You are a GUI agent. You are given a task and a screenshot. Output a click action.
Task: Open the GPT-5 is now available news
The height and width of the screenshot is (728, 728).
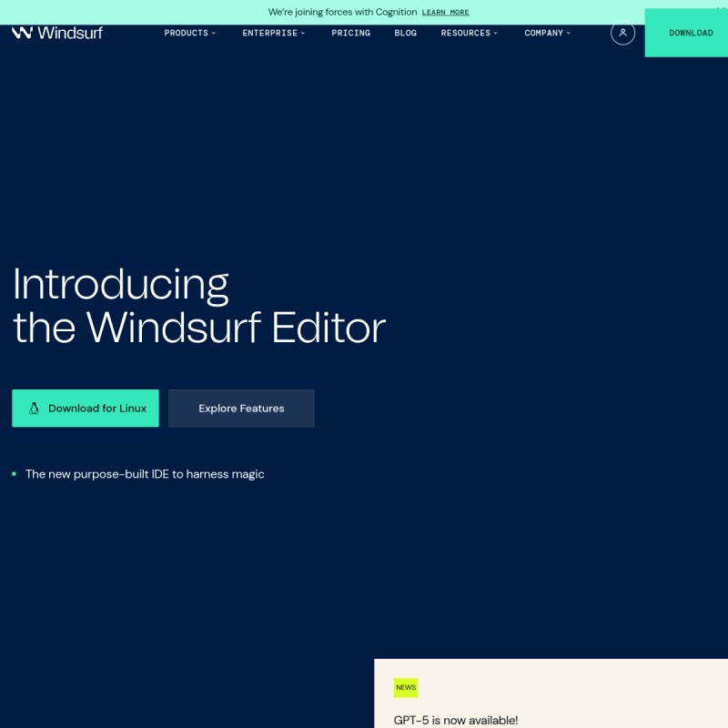pos(456,720)
